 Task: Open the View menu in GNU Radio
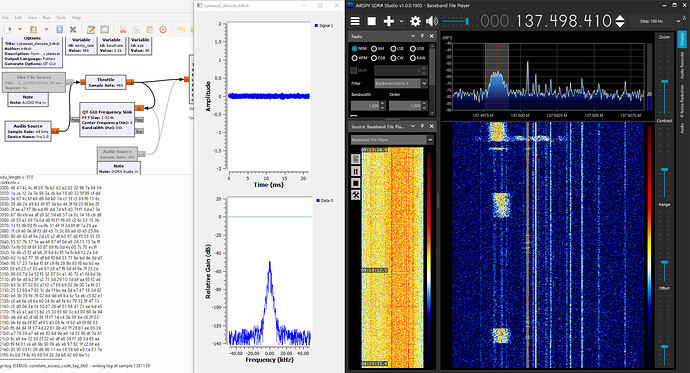click(x=32, y=18)
